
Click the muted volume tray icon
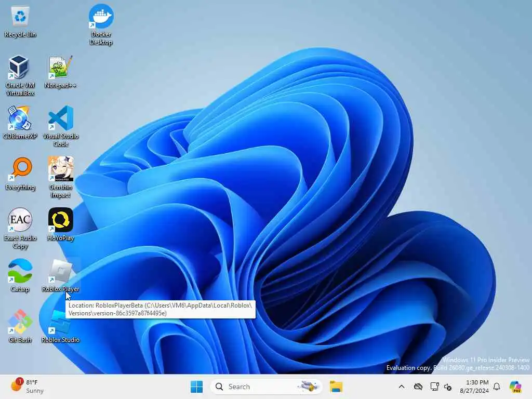click(448, 387)
